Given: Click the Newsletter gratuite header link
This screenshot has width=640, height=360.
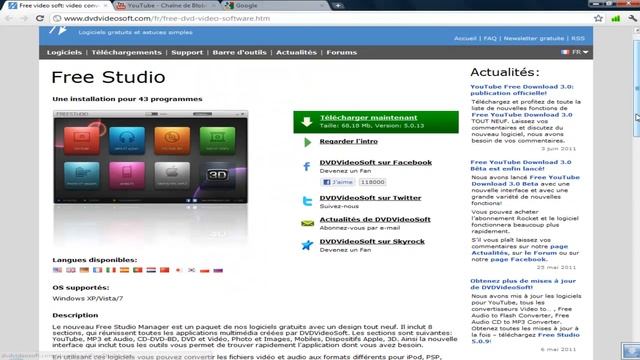Looking at the screenshot, I should (533, 38).
